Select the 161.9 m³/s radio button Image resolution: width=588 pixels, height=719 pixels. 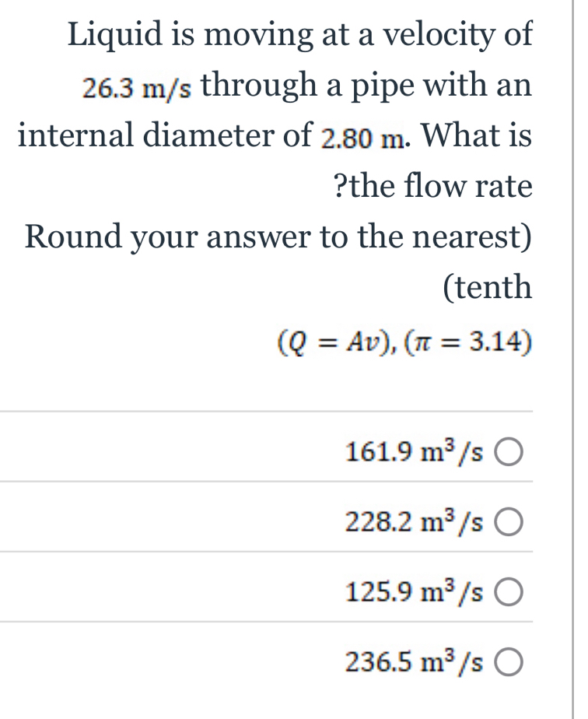(x=506, y=451)
